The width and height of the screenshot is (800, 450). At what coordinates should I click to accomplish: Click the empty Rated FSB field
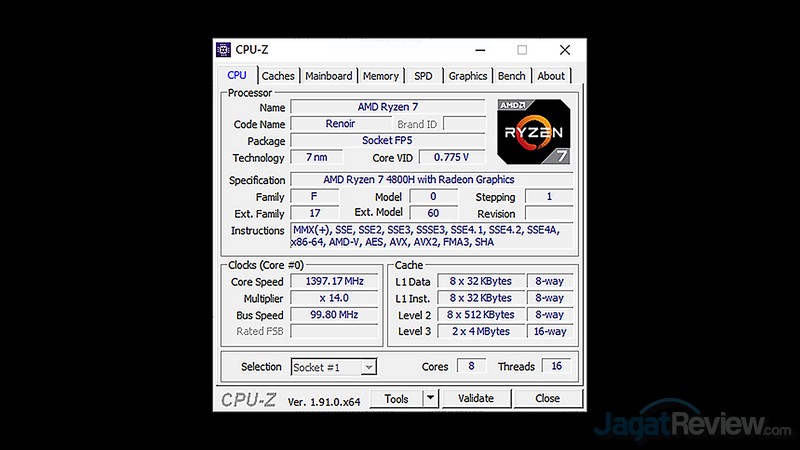pyautogui.click(x=334, y=332)
